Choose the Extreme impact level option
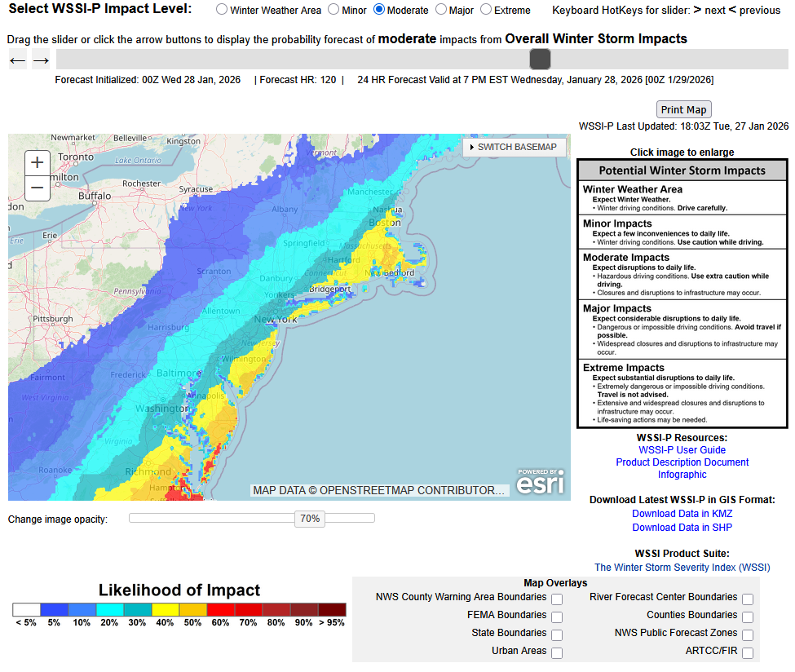This screenshot has width=795, height=672. [486, 10]
